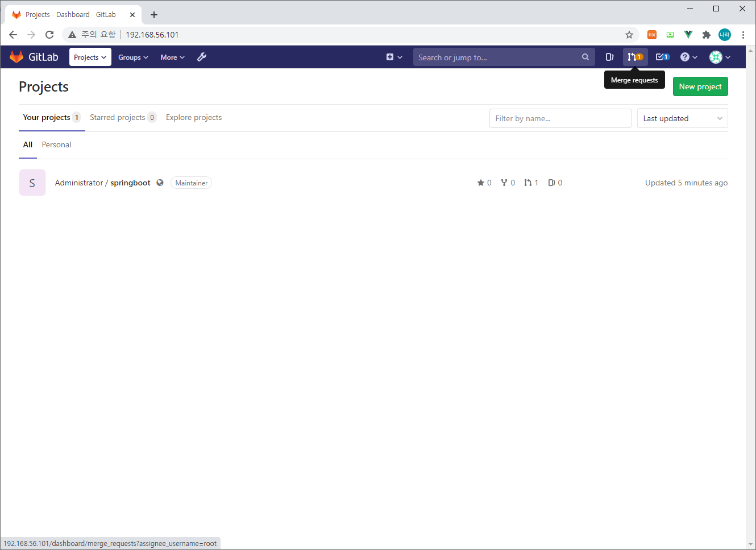This screenshot has width=756, height=550.
Task: Click the public globe visibility icon
Action: [160, 183]
